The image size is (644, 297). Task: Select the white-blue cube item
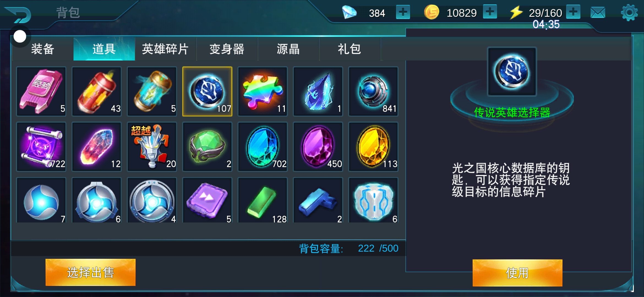click(x=373, y=200)
